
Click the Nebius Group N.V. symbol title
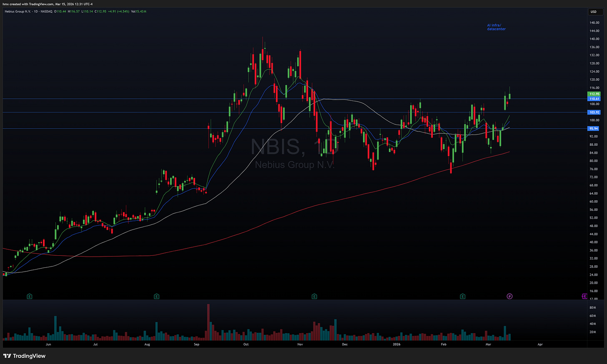(x=18, y=11)
